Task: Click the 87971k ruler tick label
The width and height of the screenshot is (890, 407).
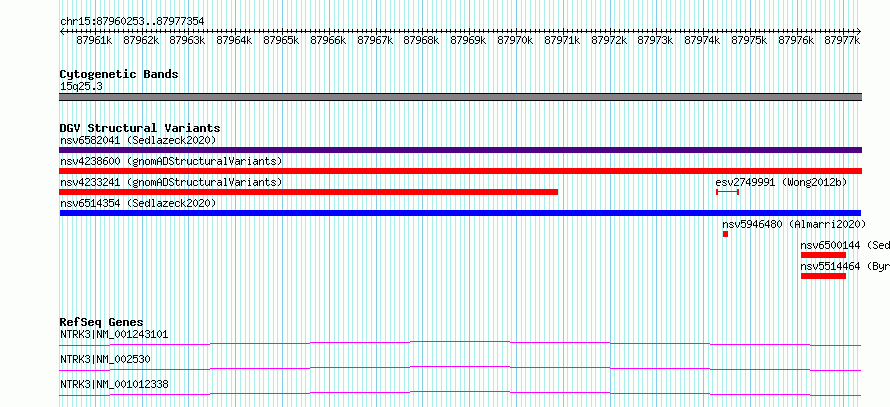Action: point(562,40)
